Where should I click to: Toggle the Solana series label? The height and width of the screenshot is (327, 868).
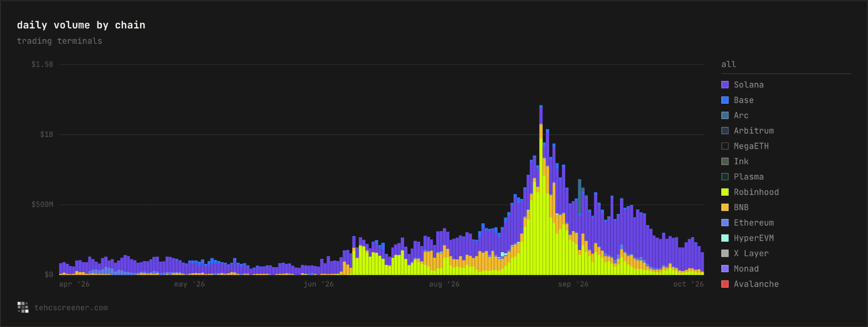(x=748, y=85)
